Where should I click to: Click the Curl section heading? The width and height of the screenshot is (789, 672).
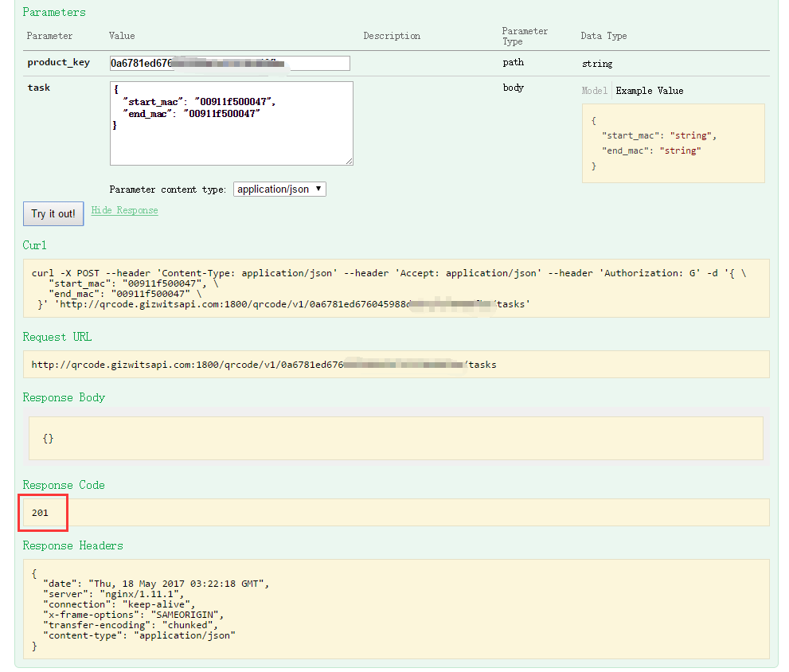tap(35, 245)
